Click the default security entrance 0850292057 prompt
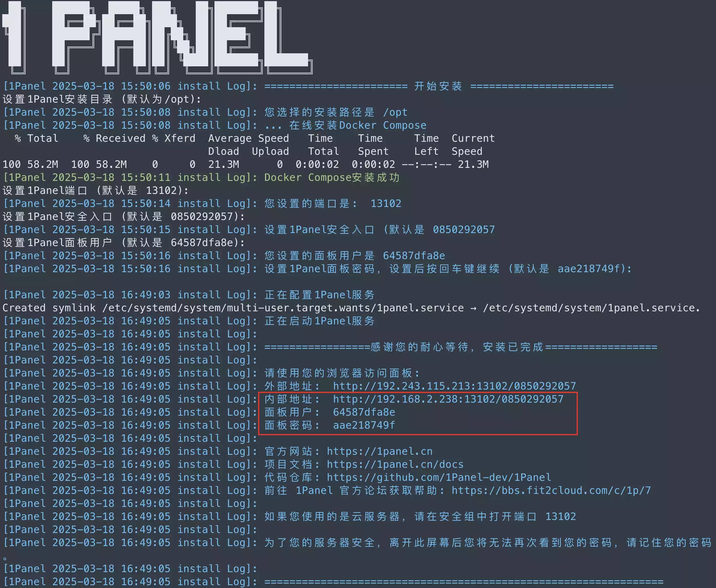 pos(124,216)
